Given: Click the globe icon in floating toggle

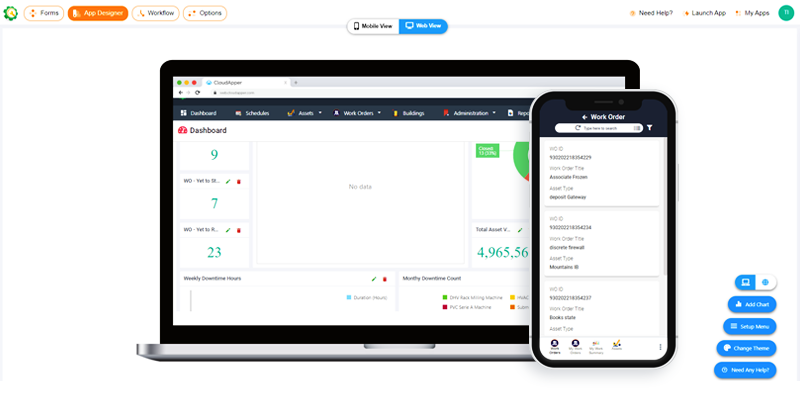Looking at the screenshot, I should pyautogui.click(x=767, y=283).
